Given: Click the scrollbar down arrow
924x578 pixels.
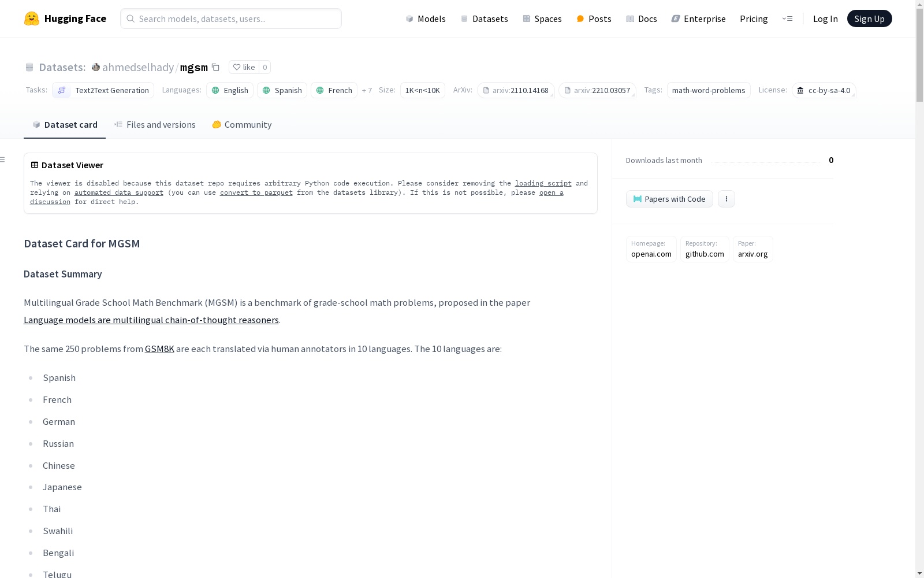Looking at the screenshot, I should tap(919, 573).
